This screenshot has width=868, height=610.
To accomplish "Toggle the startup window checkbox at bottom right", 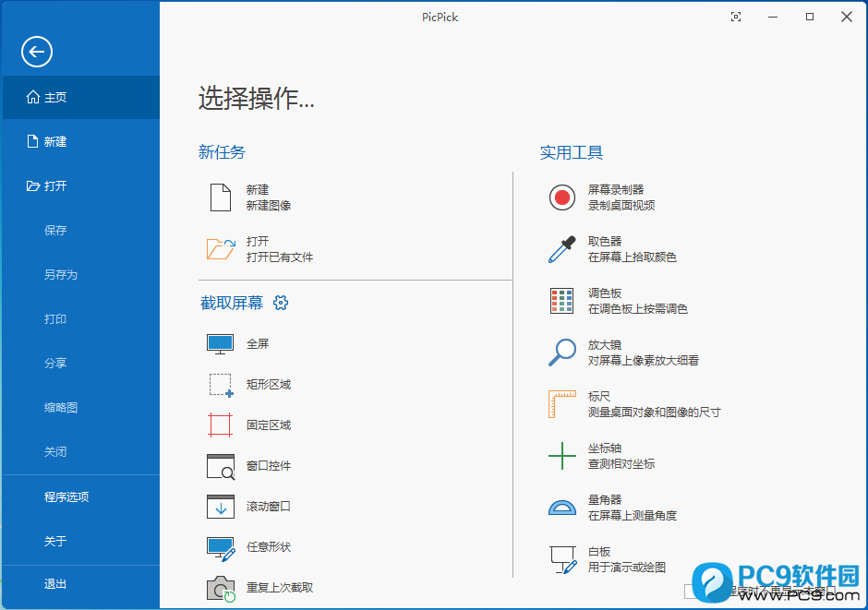I will pos(691,592).
